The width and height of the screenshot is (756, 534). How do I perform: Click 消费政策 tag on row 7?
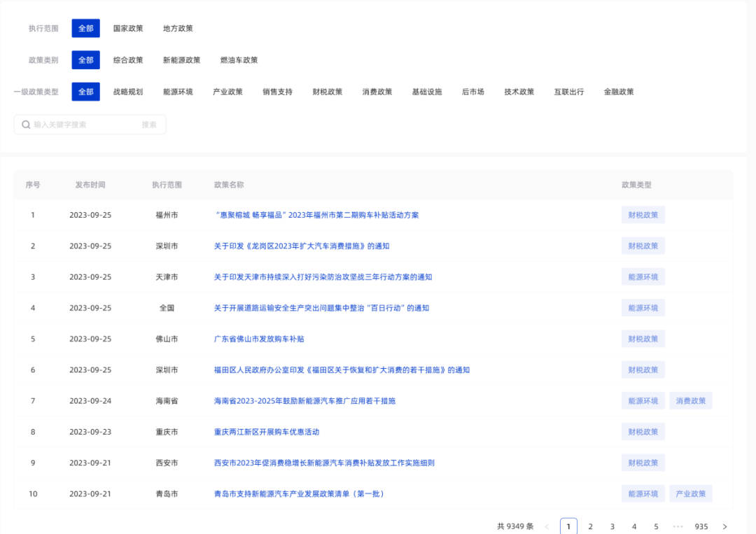pos(690,401)
